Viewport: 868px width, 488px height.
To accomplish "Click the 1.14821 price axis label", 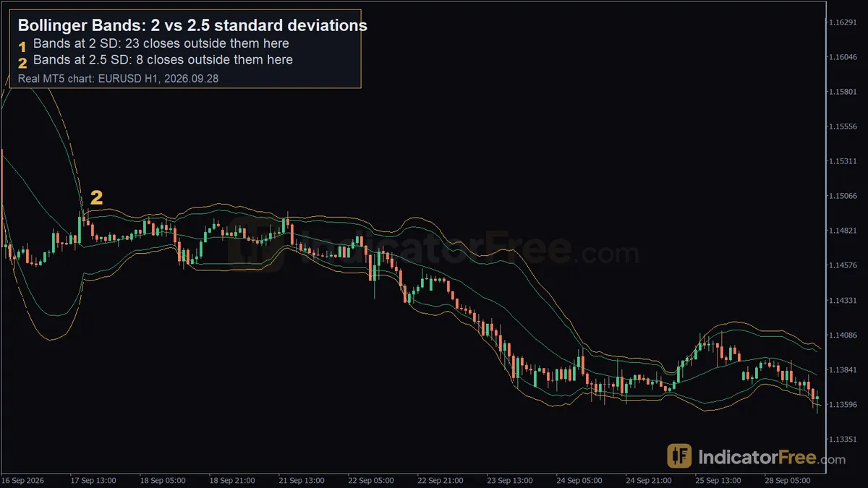I will [843, 231].
